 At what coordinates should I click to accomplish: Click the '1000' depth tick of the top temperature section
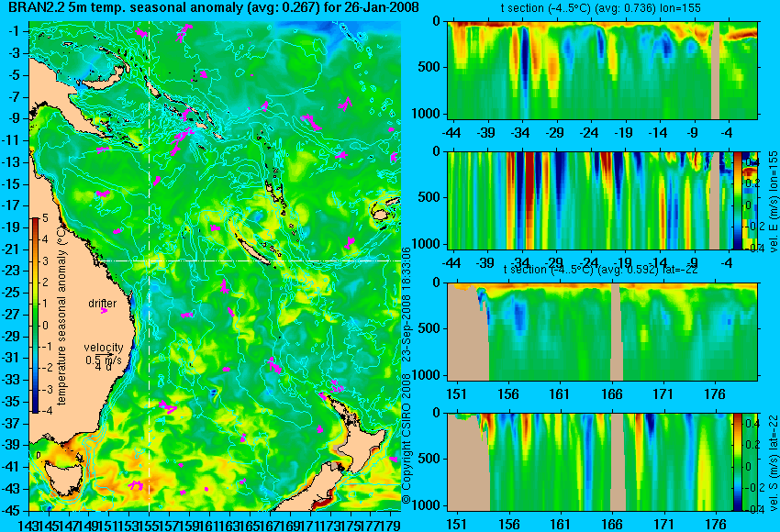tap(428, 114)
